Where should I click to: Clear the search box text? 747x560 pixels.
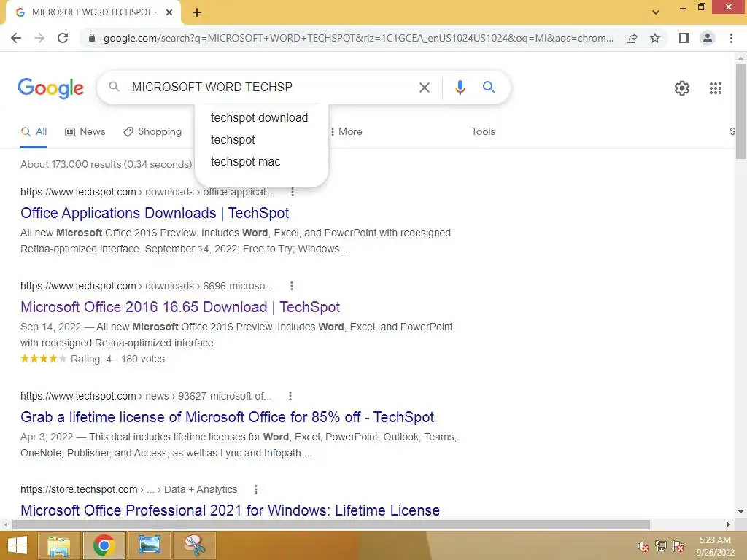click(424, 87)
